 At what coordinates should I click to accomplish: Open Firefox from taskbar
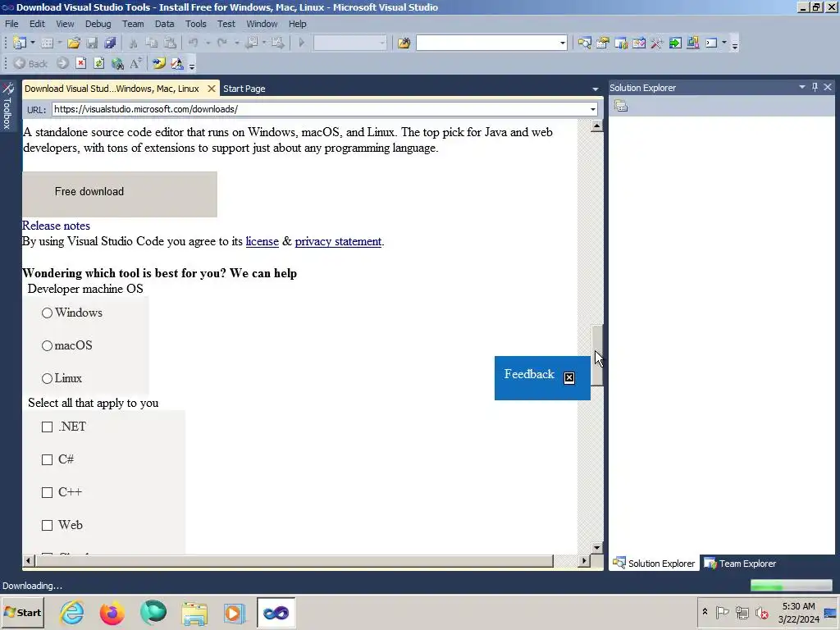pos(112,612)
